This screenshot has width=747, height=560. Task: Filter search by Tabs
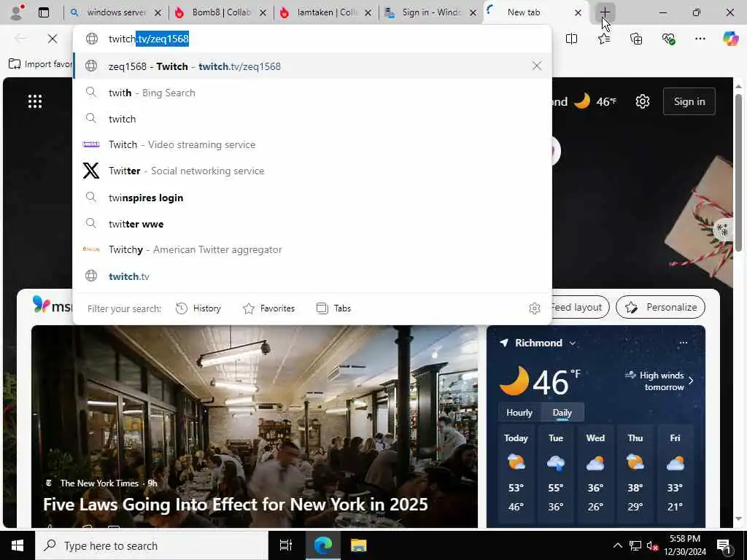[x=334, y=308]
